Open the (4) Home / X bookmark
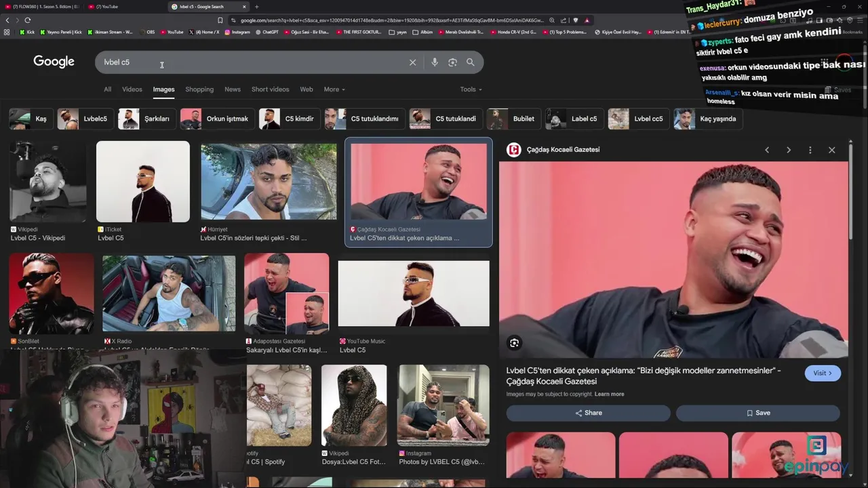 click(204, 32)
